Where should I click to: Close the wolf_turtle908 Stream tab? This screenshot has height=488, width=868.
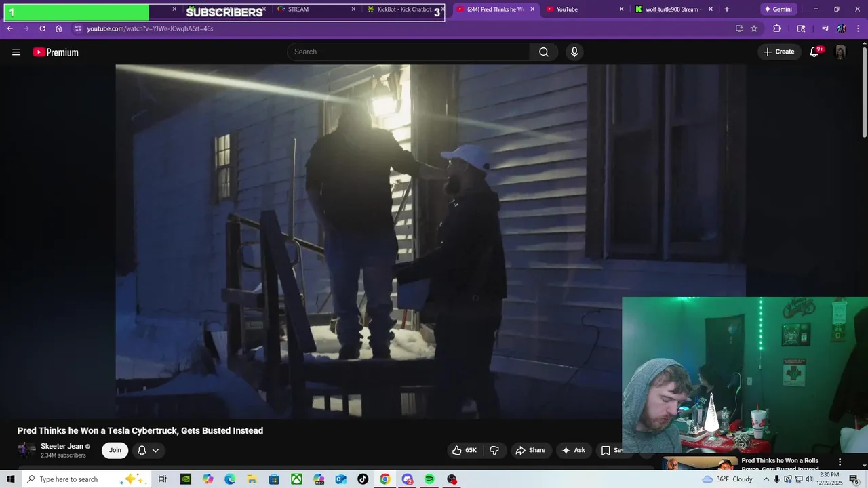point(711,9)
